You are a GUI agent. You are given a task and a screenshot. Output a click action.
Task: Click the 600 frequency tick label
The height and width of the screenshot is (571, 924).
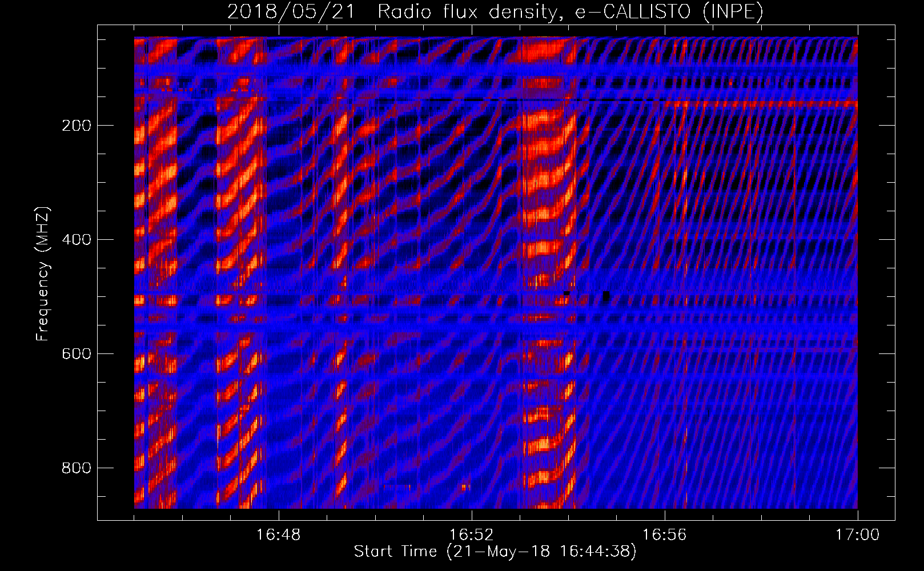point(77,354)
